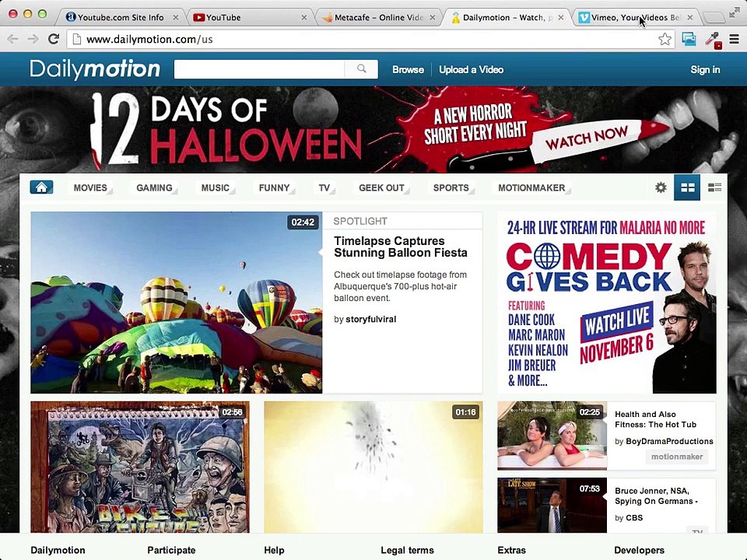Close the YouTube tab
The image size is (747, 560).
coord(304,18)
